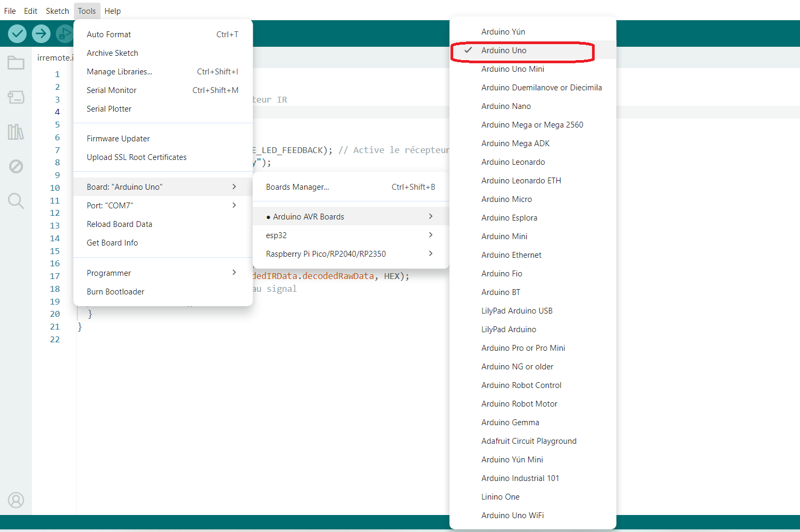Image resolution: width=800 pixels, height=532 pixels.
Task: Open the Serial Monitor
Action: [x=163, y=90]
